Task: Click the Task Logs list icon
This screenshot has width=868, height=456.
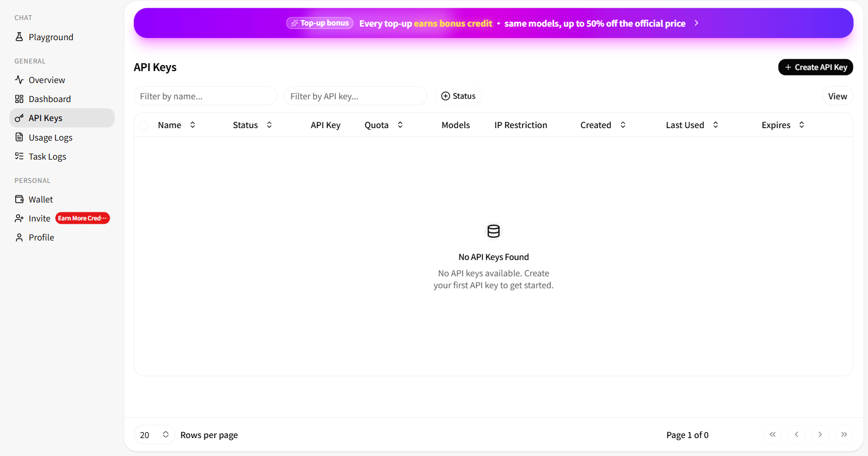Action: point(19,156)
